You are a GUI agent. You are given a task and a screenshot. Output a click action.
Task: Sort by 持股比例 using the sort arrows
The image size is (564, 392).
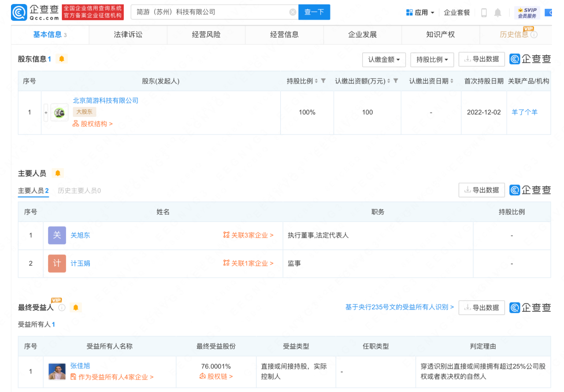[x=316, y=81]
